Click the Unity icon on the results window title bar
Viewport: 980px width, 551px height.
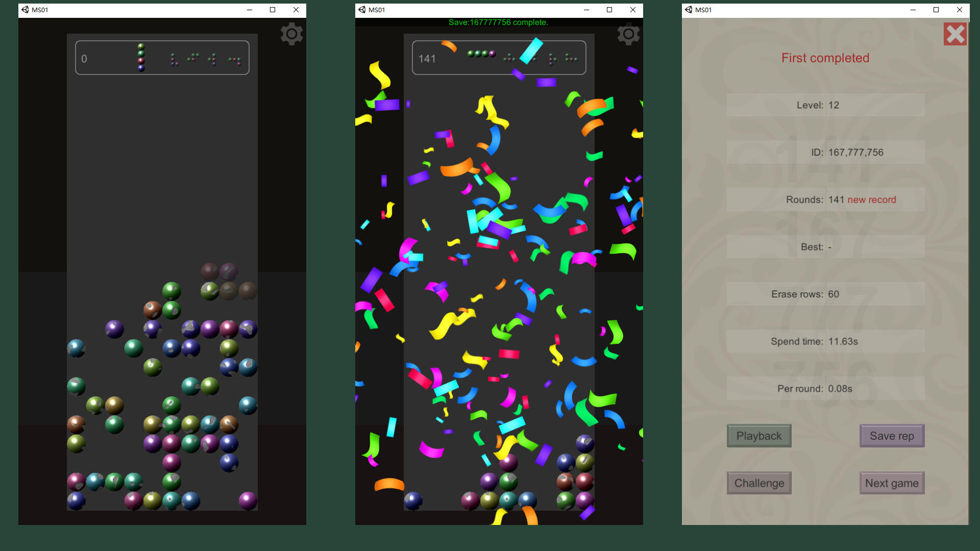pos(689,10)
